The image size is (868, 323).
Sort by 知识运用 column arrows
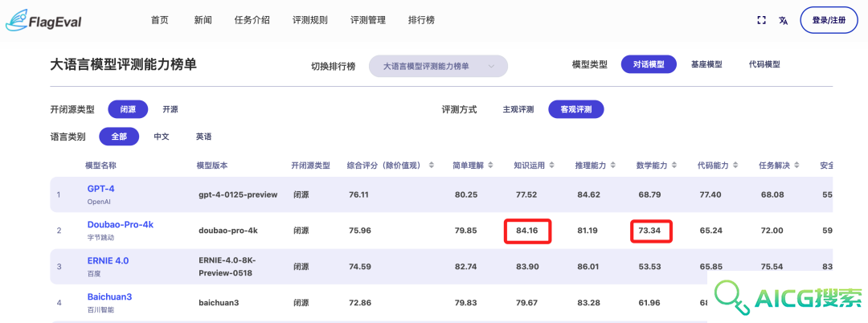(552, 166)
